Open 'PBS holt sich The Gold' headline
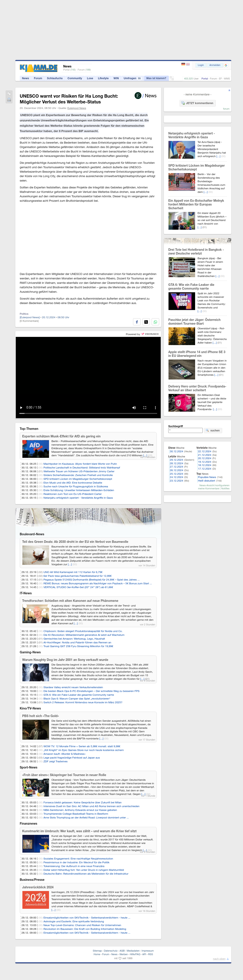This screenshot has width=243, height=980. (x=40, y=716)
